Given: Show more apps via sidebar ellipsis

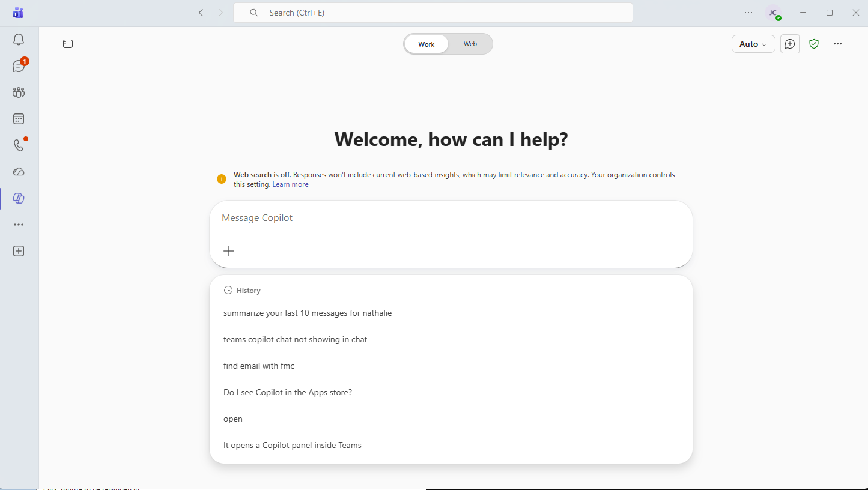Looking at the screenshot, I should click(x=19, y=225).
